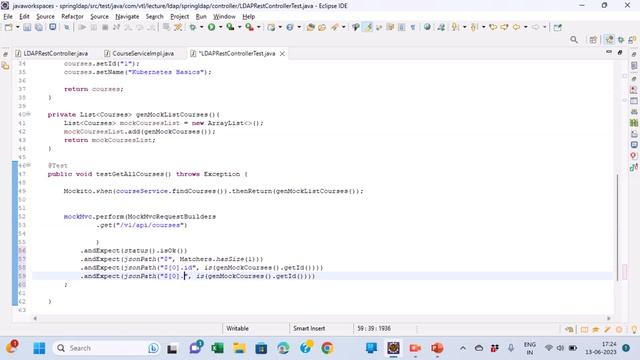Click the cursor position 59 : 39 : 1936

pyautogui.click(x=374, y=329)
